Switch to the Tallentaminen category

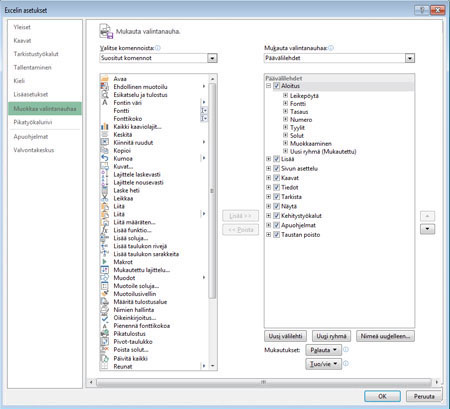32,67
